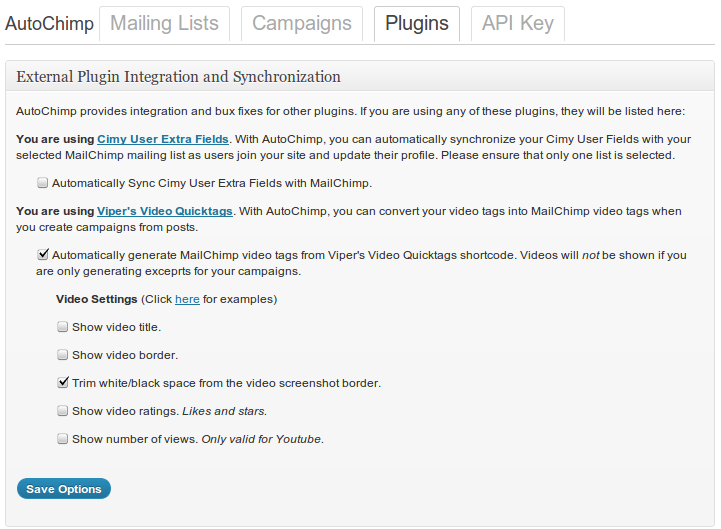Click the AutoChimp title
This screenshot has width=721, height=529.
[x=49, y=23]
